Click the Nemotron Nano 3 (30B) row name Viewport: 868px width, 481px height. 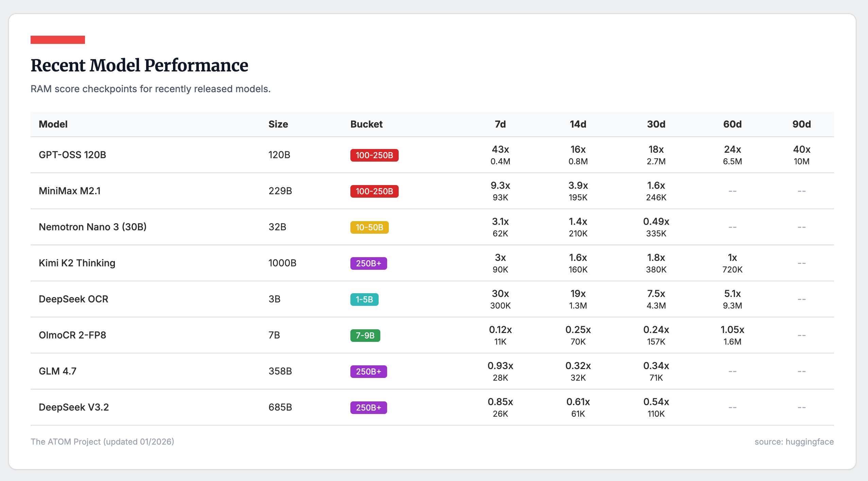click(92, 227)
